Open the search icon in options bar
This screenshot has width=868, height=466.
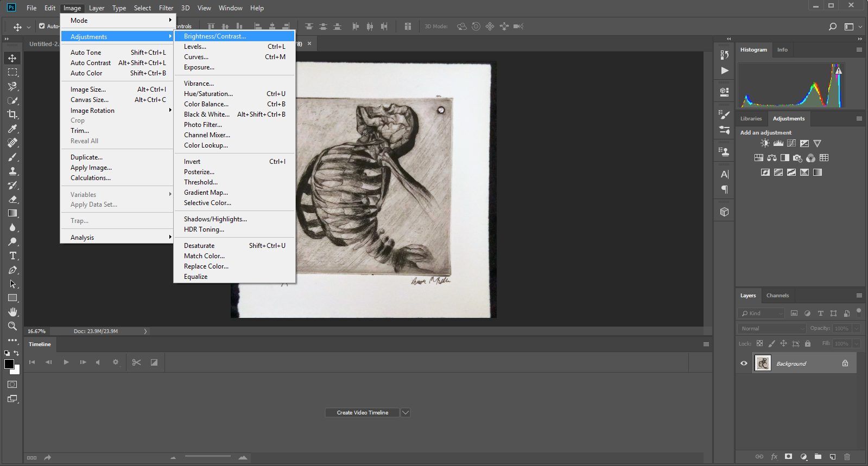[833, 27]
